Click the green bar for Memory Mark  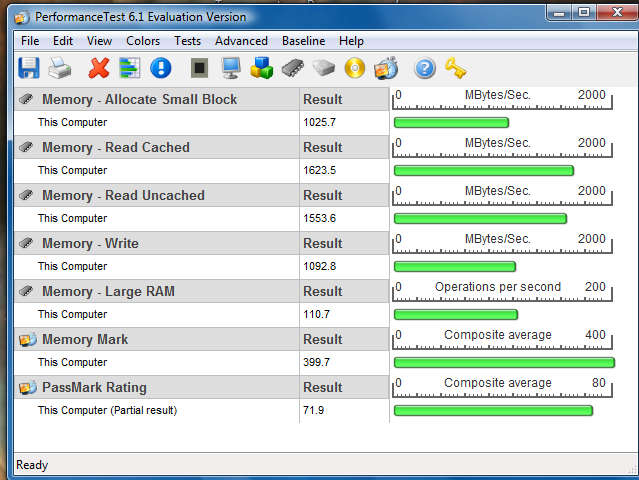point(504,362)
